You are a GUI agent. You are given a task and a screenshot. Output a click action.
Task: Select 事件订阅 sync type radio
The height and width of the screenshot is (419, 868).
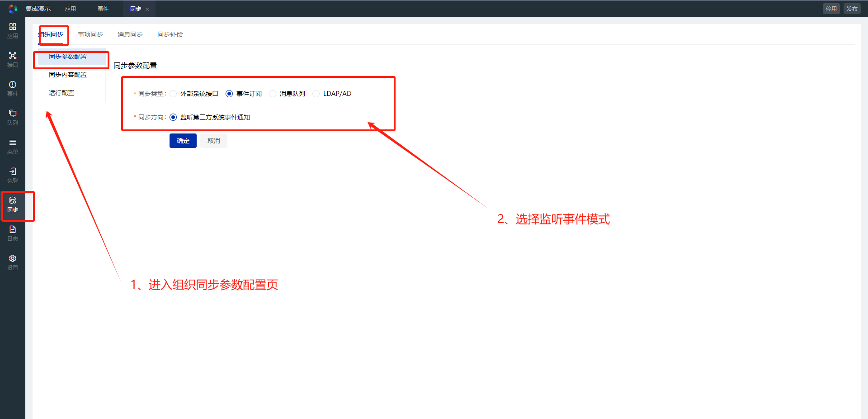pyautogui.click(x=229, y=94)
